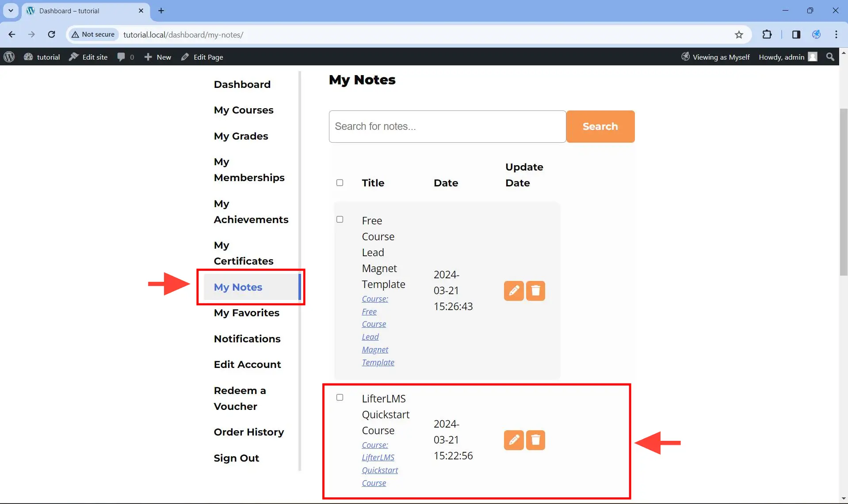Reload the current page
Viewport: 848px width, 504px height.
point(52,34)
